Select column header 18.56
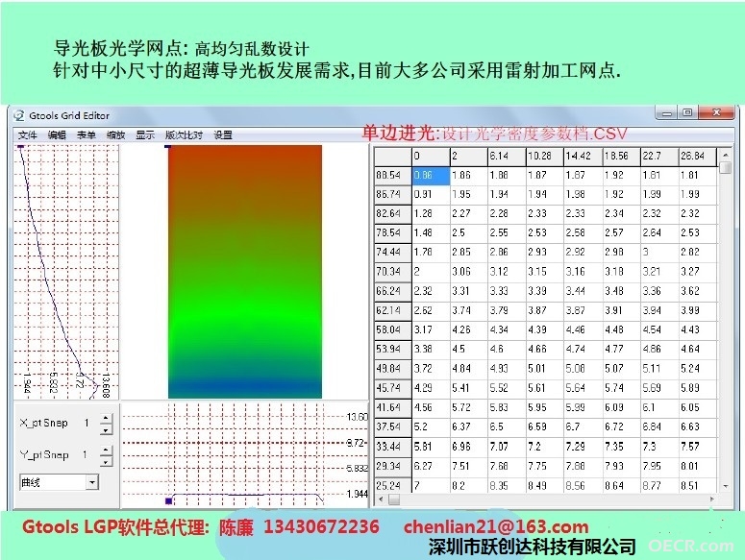 (x=621, y=156)
